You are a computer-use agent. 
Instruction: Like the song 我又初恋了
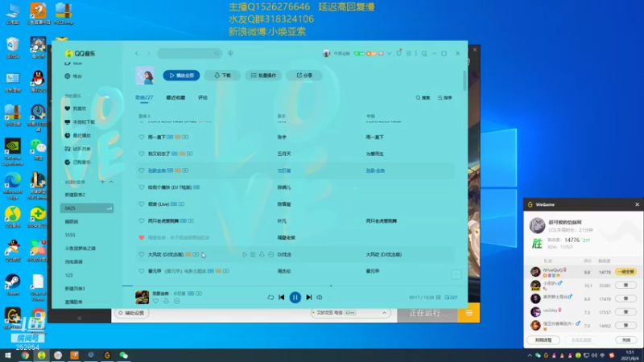tap(142, 154)
